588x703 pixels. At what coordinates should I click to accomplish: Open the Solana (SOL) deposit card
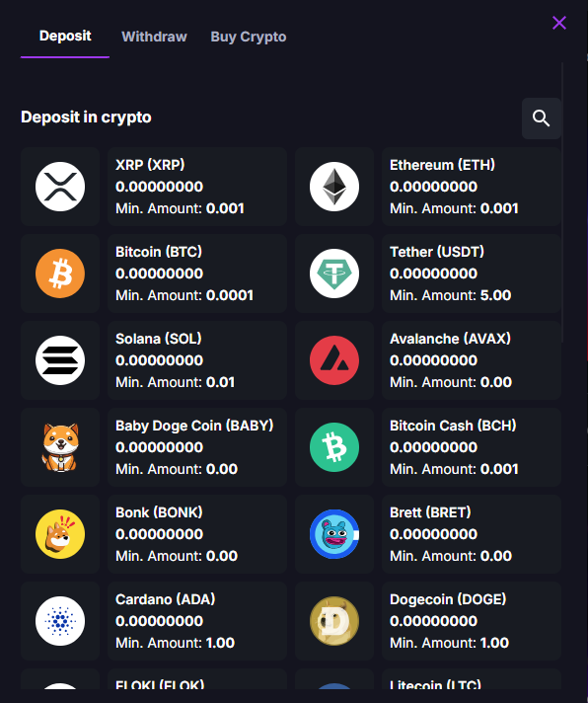click(x=197, y=360)
